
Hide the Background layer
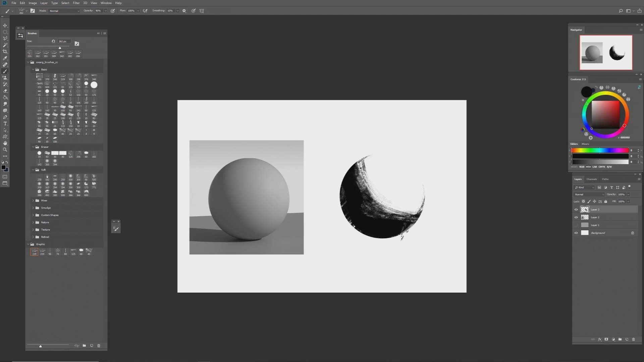tap(576, 233)
